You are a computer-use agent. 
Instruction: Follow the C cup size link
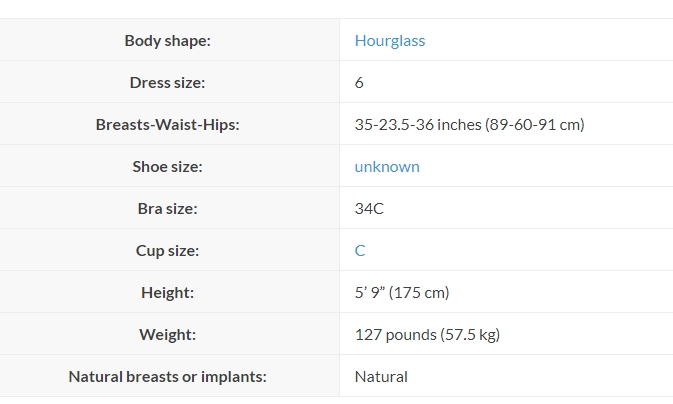click(360, 251)
